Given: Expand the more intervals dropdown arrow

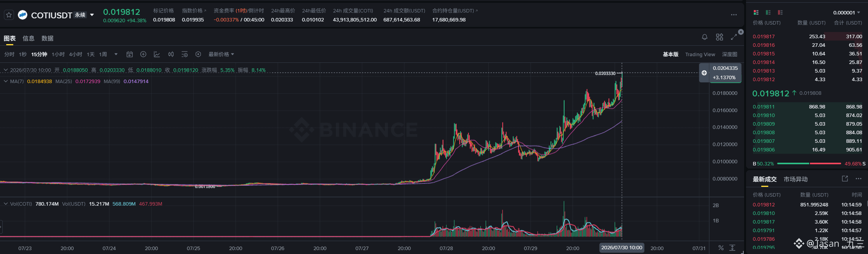Looking at the screenshot, I should 116,54.
